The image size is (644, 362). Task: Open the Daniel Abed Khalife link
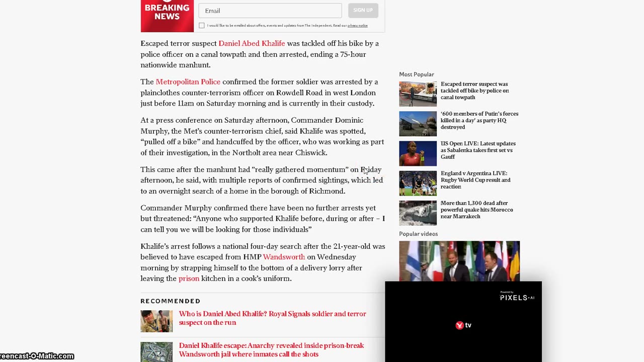(252, 43)
